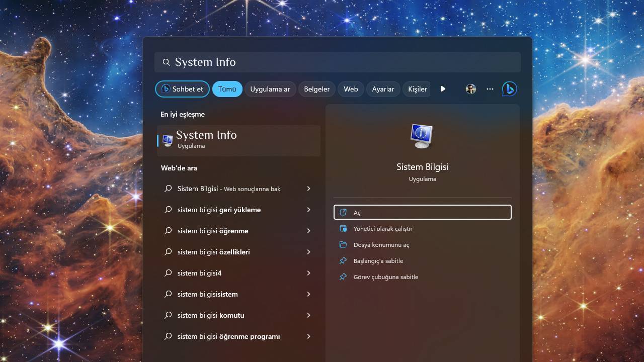644x362 pixels.
Task: Select the Belgeler filter tab
Action: tap(316, 89)
